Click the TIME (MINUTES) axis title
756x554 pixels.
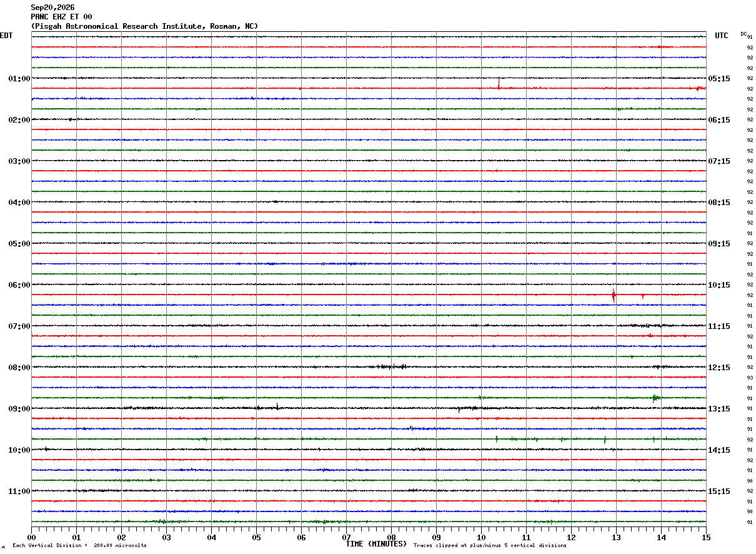point(376,544)
